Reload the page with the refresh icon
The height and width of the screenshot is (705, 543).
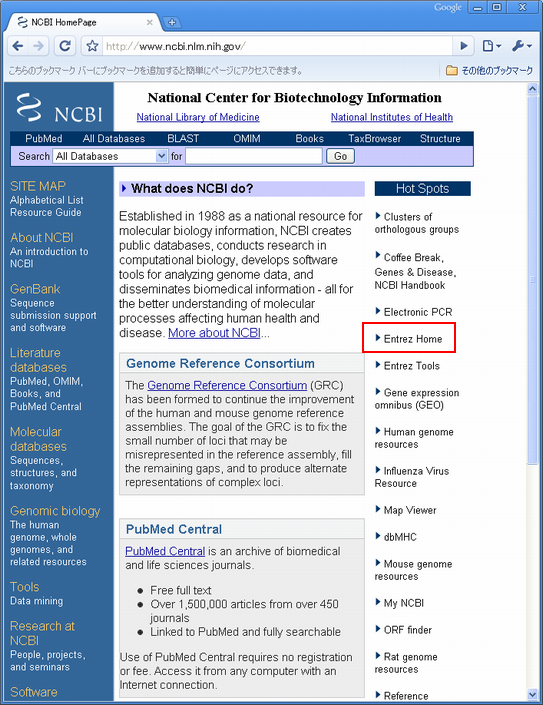tap(65, 46)
